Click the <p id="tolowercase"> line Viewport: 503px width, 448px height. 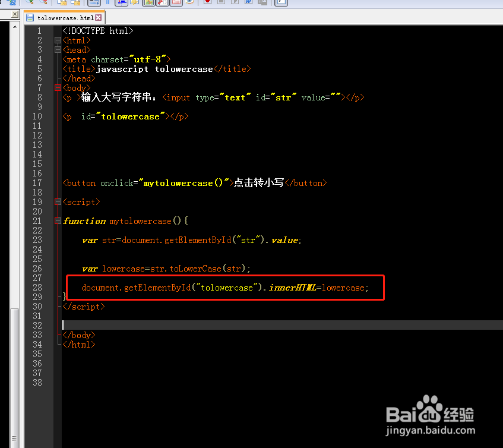click(x=125, y=116)
